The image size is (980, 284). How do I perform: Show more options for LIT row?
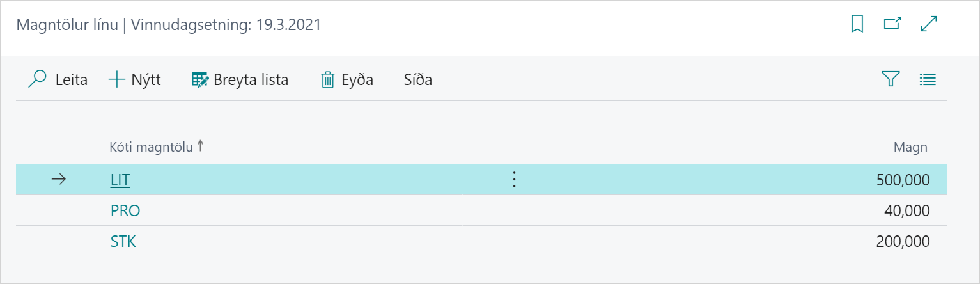(514, 180)
